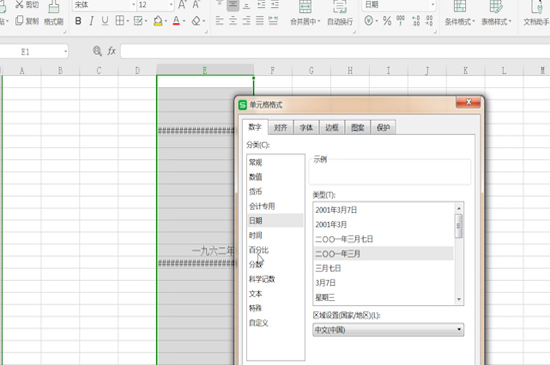Switch to the 字体 tab
Viewport: 550px width, 365px height.
[306, 128]
